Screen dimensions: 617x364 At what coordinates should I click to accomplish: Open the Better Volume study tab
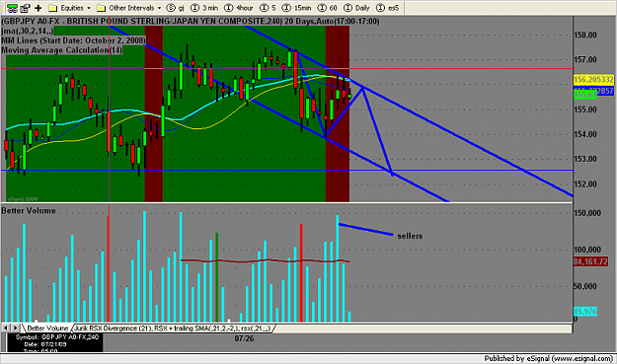coord(47,328)
